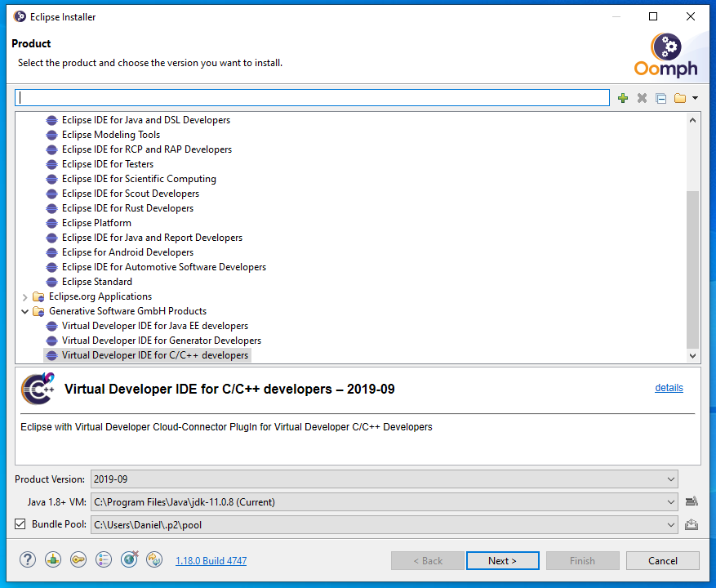Screen dimensions: 716x588
Task: Maximize the Eclipse Installer window
Action: tap(653, 17)
